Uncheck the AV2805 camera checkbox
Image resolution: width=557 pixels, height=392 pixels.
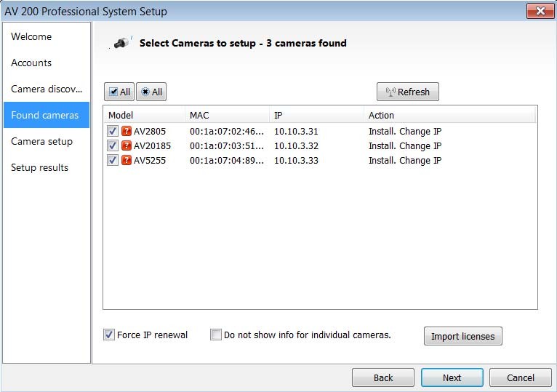coord(113,132)
